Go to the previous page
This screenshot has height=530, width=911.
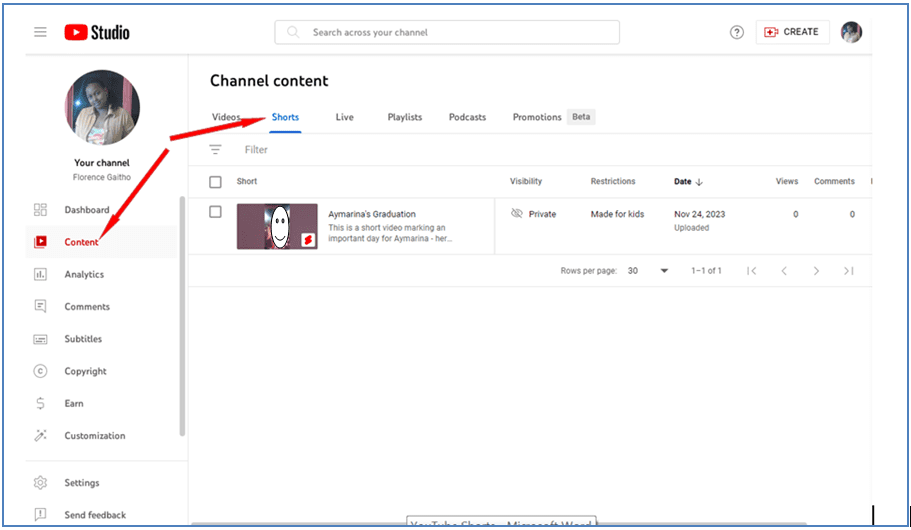pyautogui.click(x=784, y=271)
